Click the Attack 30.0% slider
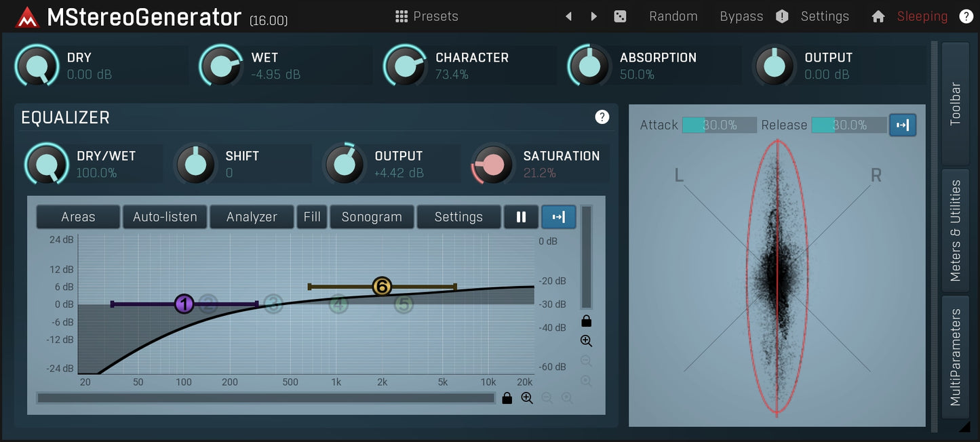This screenshot has width=980, height=442. [x=719, y=125]
